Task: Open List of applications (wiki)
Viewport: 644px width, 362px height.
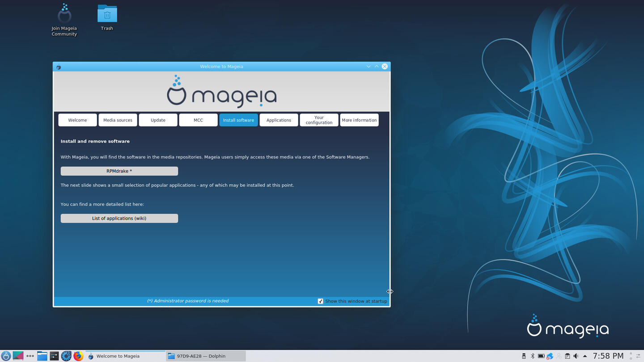Action: click(119, 219)
